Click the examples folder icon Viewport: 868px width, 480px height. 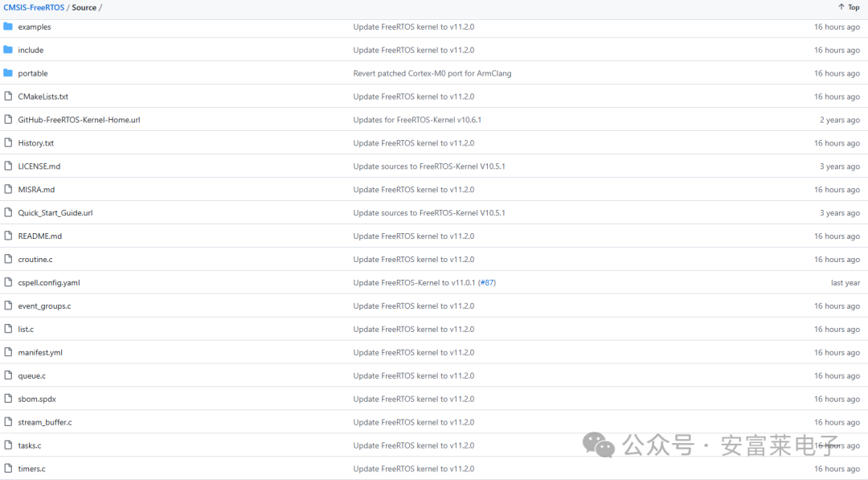click(8, 26)
